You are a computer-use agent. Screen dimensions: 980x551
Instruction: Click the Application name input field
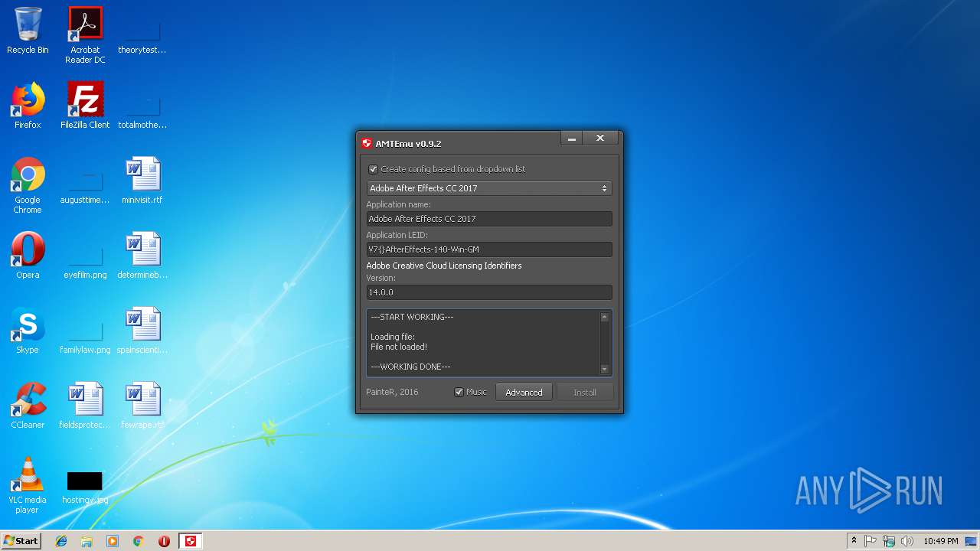489,219
